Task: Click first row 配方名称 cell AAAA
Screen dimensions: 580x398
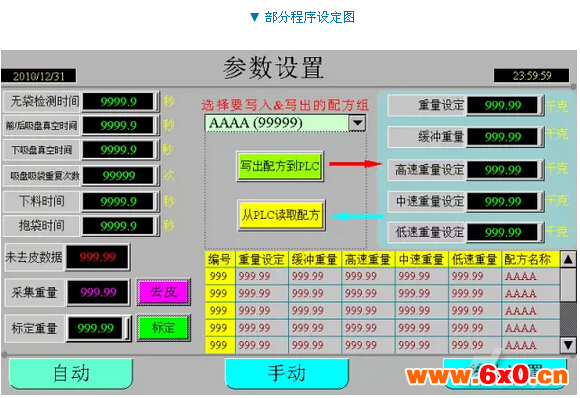Action: click(530, 276)
